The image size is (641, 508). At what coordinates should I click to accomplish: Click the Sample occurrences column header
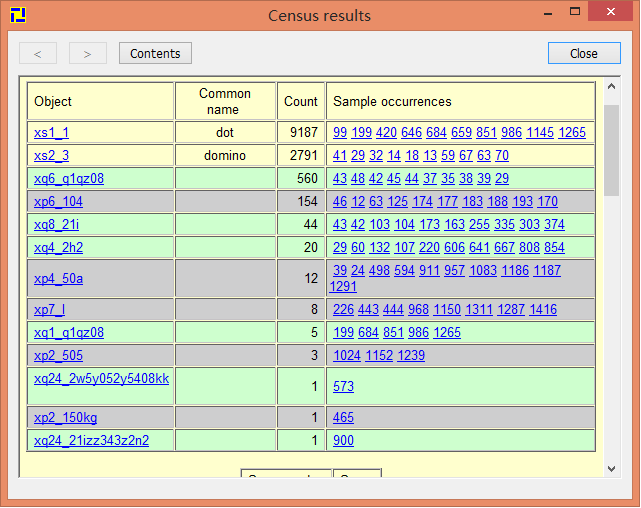(x=460, y=101)
